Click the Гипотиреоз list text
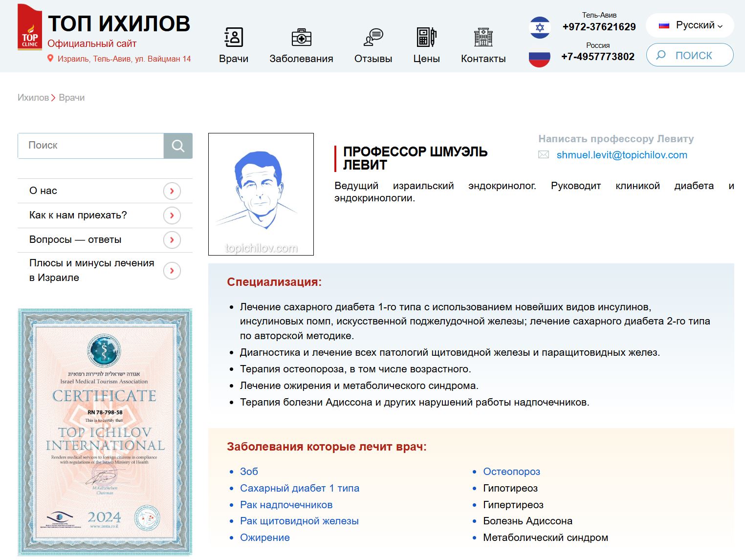This screenshot has width=745, height=560. (x=510, y=488)
